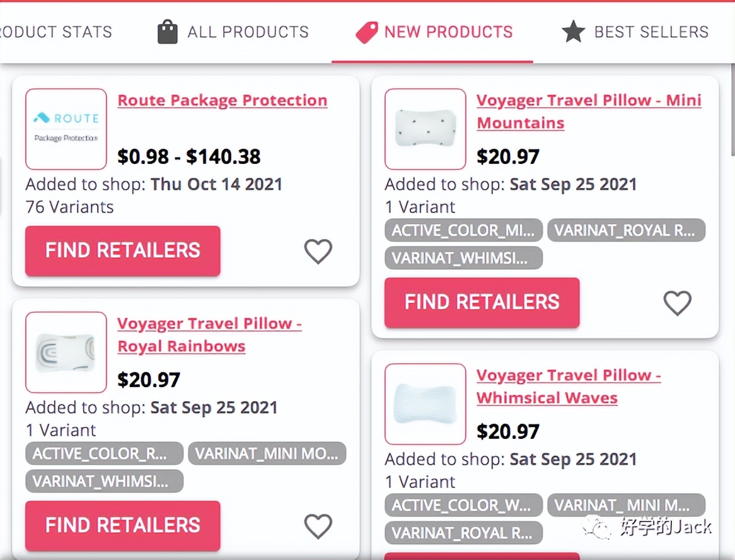Screen dimensions: 735x560
Task: Click the price tag icon beside New Products
Action: (x=366, y=32)
